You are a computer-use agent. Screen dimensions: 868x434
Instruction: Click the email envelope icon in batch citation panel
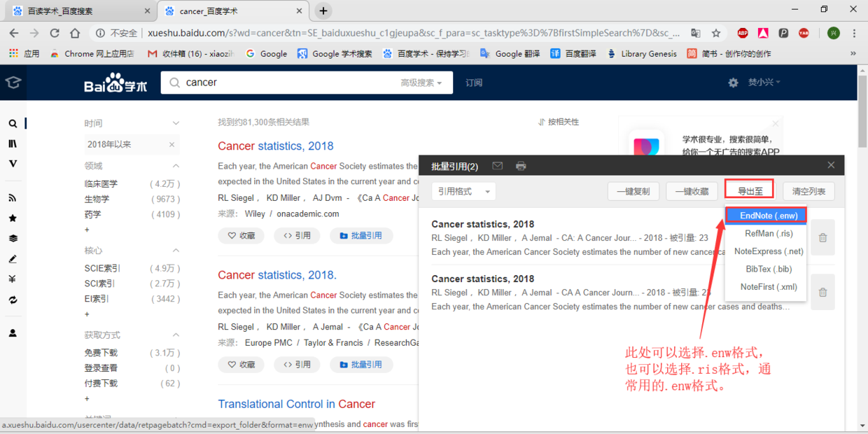point(497,166)
